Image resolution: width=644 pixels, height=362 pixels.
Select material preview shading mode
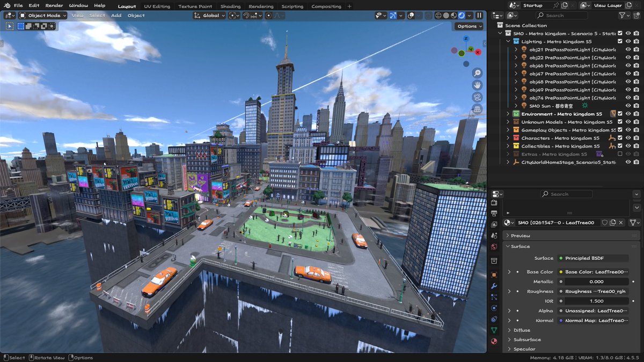point(454,16)
